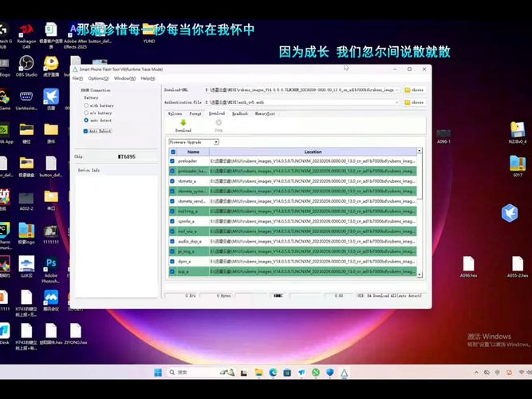The width and height of the screenshot is (532, 399).
Task: Click the green Download arrow icon
Action: pos(183,123)
